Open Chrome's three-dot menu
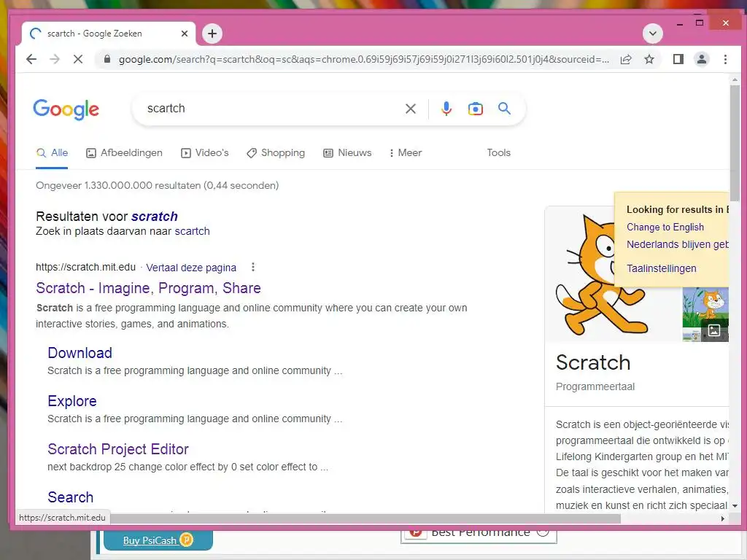 (x=725, y=59)
